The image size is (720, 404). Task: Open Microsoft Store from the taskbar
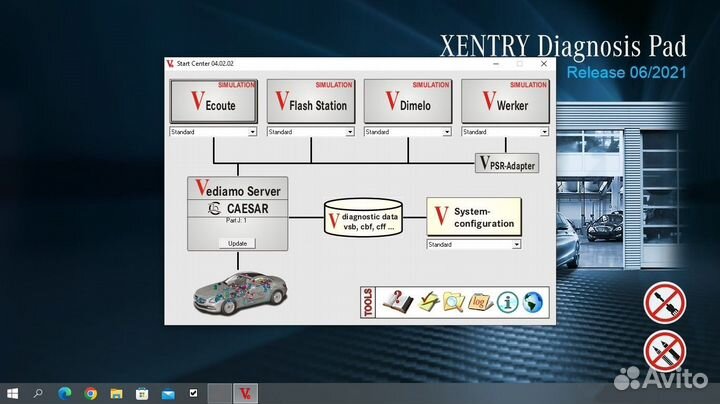click(142, 393)
